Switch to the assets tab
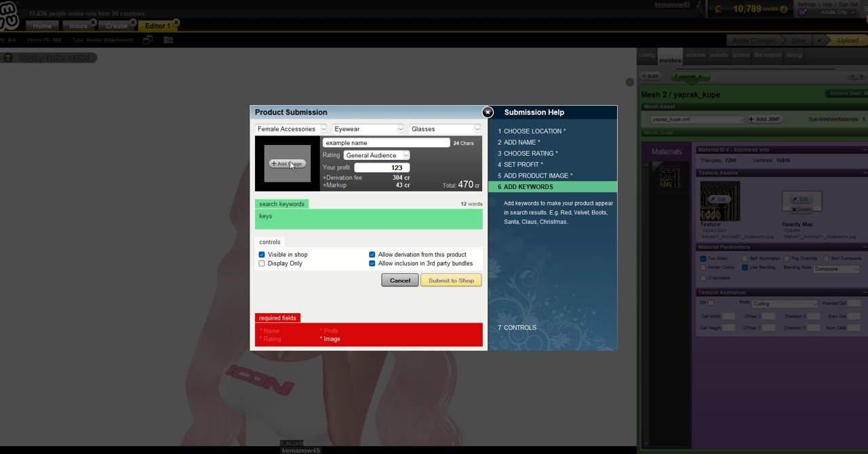 (718, 56)
